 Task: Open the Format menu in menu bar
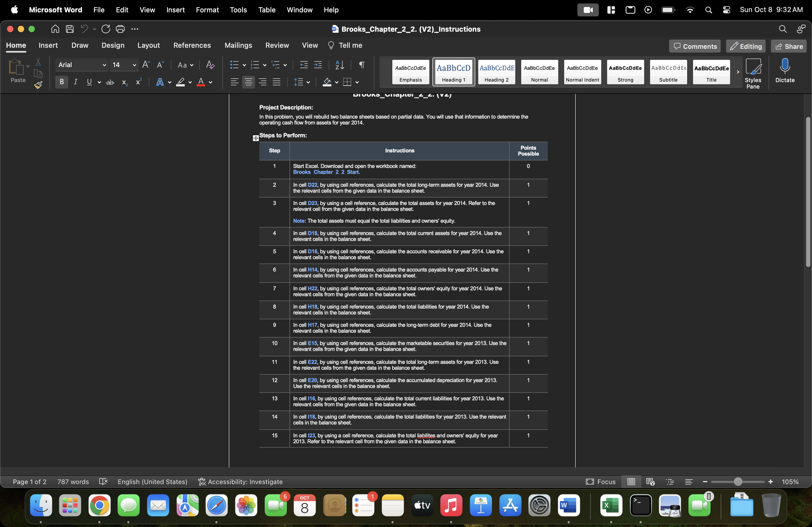(x=207, y=10)
